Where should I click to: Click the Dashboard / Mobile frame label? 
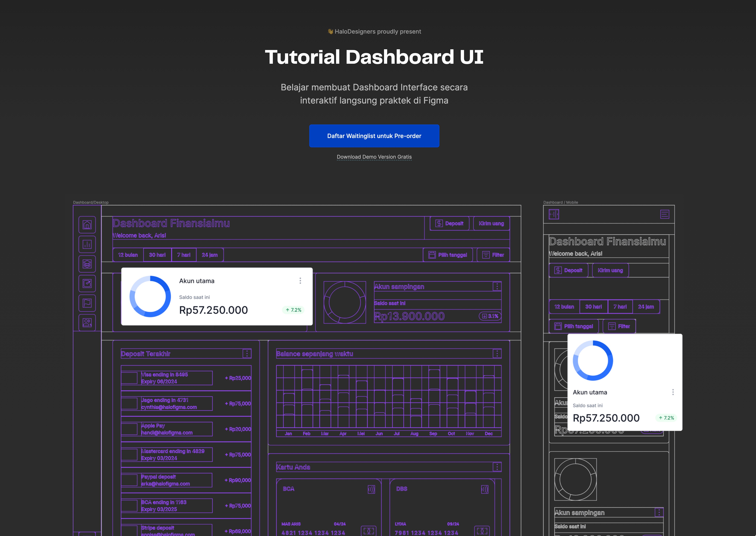click(x=561, y=202)
